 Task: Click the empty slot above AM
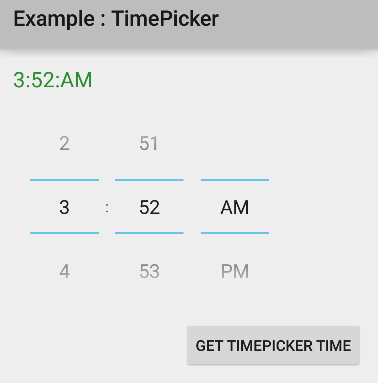[x=235, y=144]
